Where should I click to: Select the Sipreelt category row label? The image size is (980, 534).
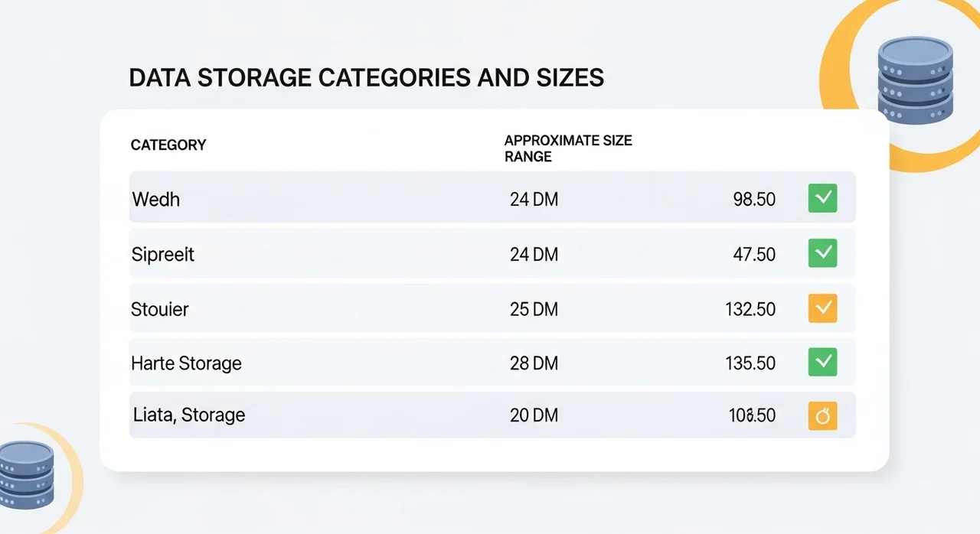click(x=163, y=254)
